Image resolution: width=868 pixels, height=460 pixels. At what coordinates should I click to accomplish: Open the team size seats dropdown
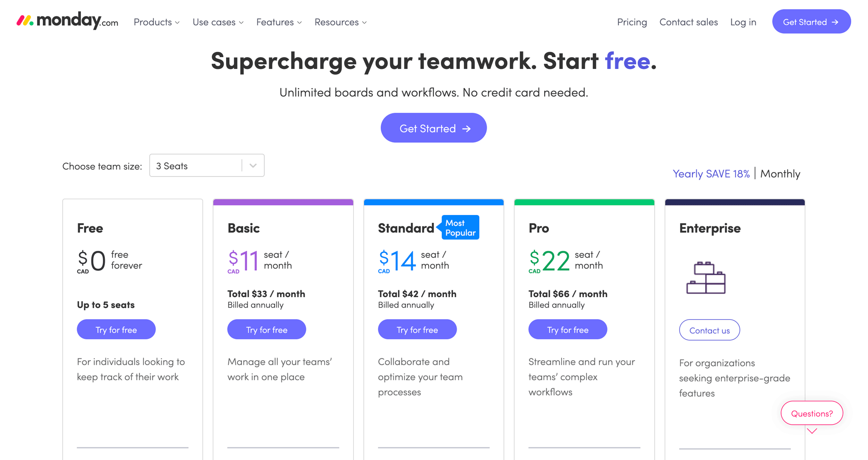point(207,166)
